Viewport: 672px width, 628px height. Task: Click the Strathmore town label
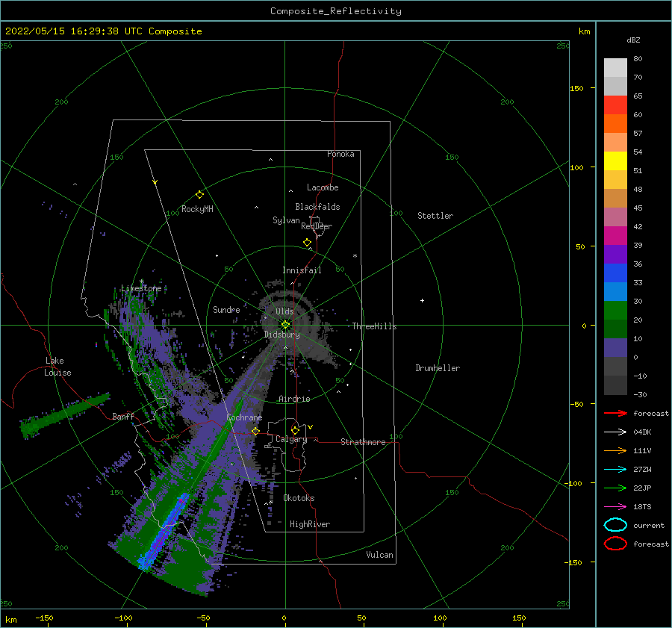tap(363, 442)
